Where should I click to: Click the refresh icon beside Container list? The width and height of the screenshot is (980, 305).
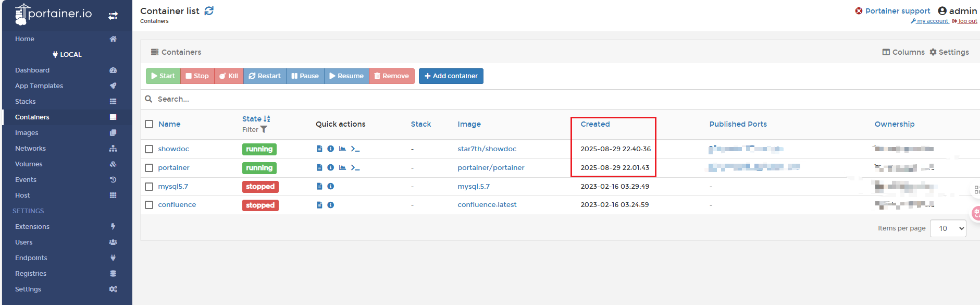209,11
